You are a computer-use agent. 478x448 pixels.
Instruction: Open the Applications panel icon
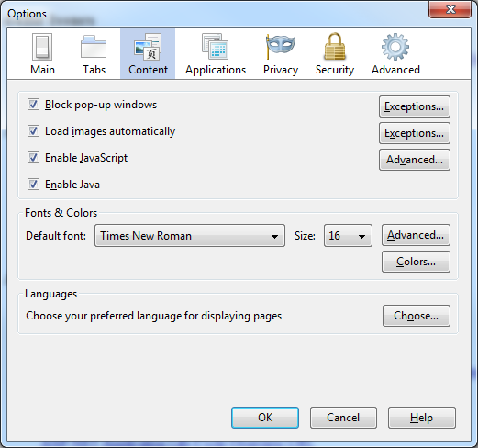point(215,47)
